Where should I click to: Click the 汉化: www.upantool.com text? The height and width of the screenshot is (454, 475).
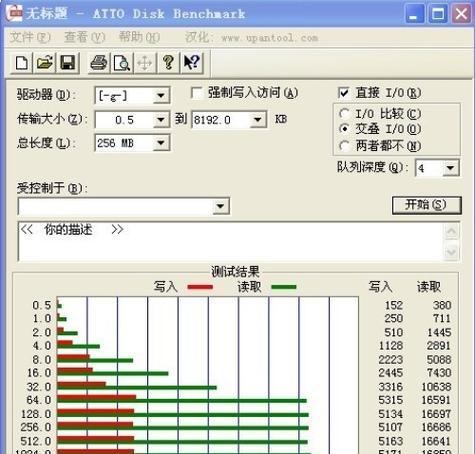[251, 37]
